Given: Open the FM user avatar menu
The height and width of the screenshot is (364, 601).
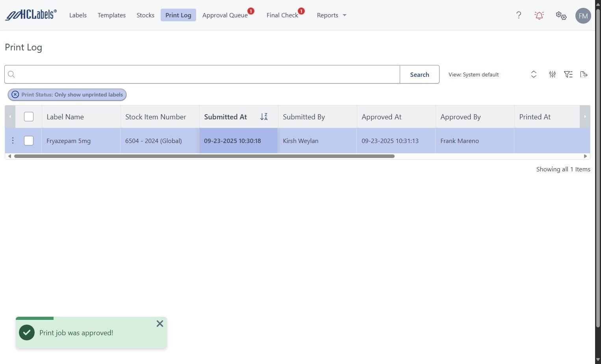Looking at the screenshot, I should [583, 16].
